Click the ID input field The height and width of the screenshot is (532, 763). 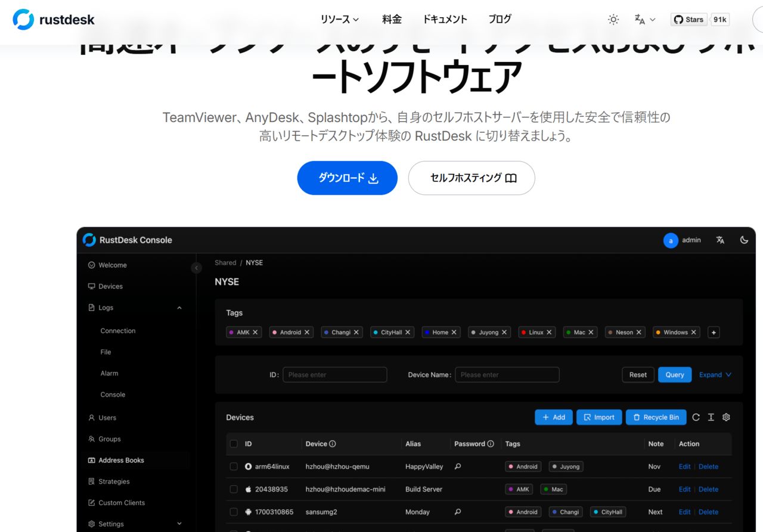334,375
